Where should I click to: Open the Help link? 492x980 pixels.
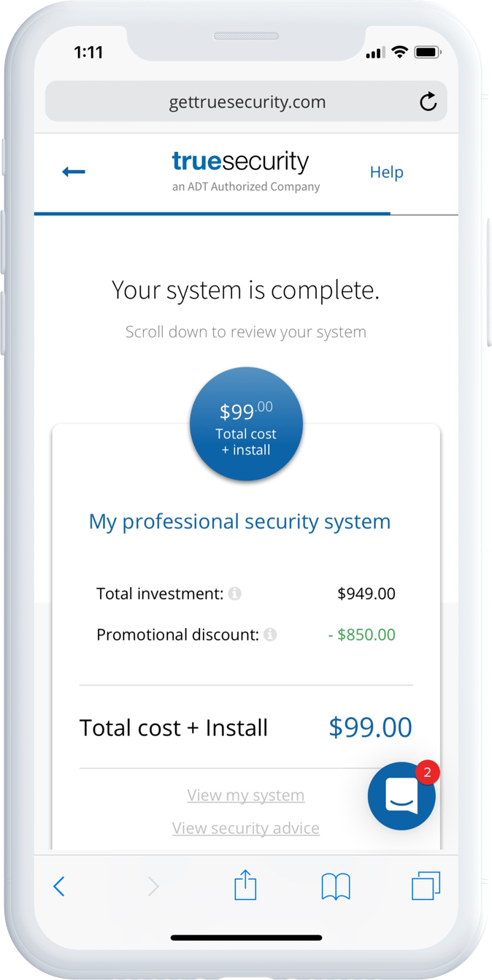386,172
